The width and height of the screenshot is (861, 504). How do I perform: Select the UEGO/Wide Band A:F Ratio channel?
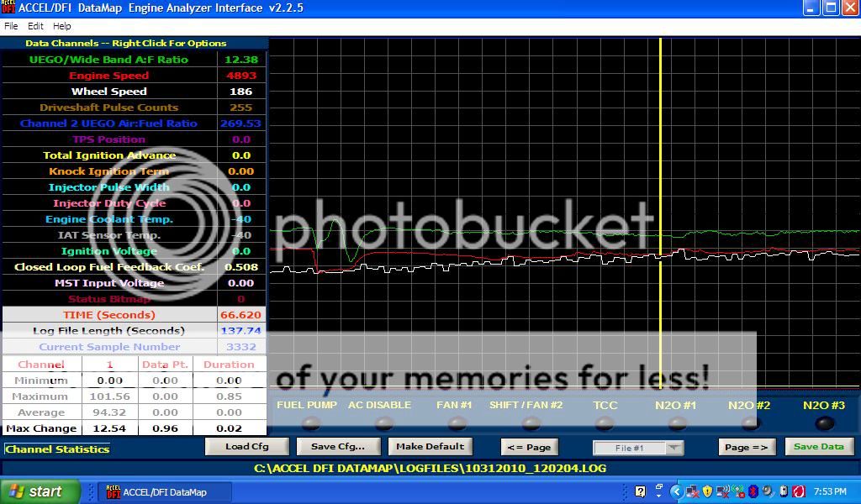point(108,60)
